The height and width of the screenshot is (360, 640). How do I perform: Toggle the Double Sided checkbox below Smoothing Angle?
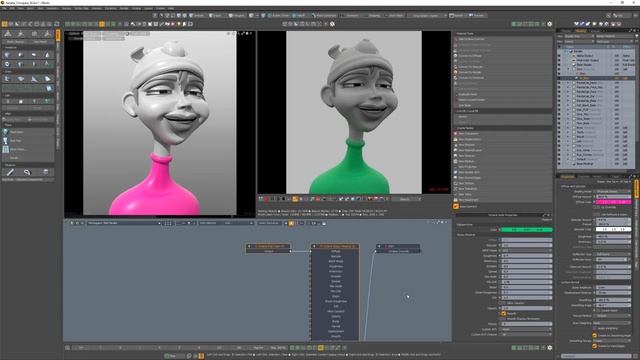pyautogui.click(x=599, y=310)
